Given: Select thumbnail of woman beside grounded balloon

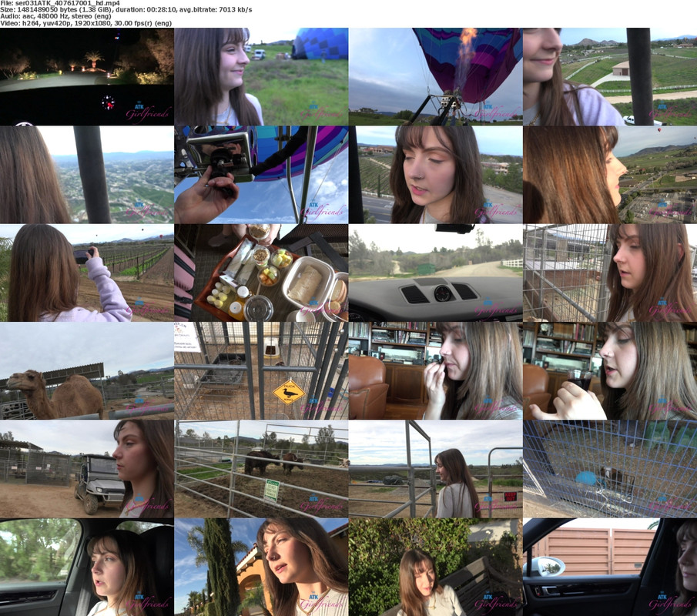Looking at the screenshot, I should [261, 76].
